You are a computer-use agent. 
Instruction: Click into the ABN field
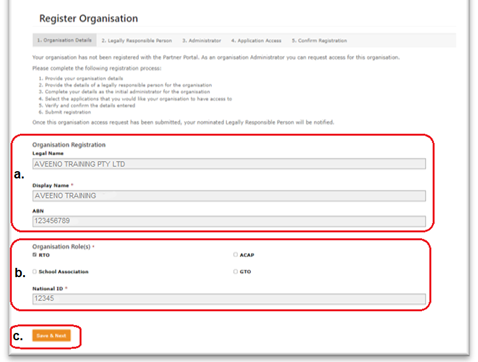(x=229, y=221)
